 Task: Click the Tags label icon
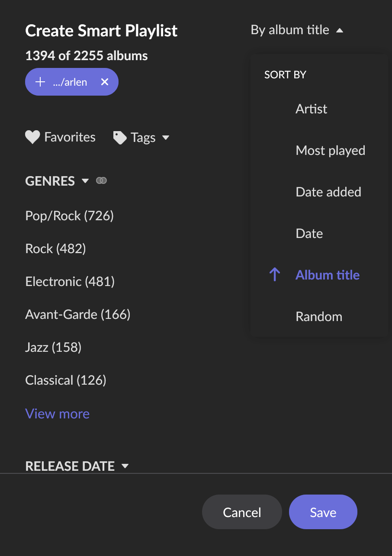[x=120, y=138]
